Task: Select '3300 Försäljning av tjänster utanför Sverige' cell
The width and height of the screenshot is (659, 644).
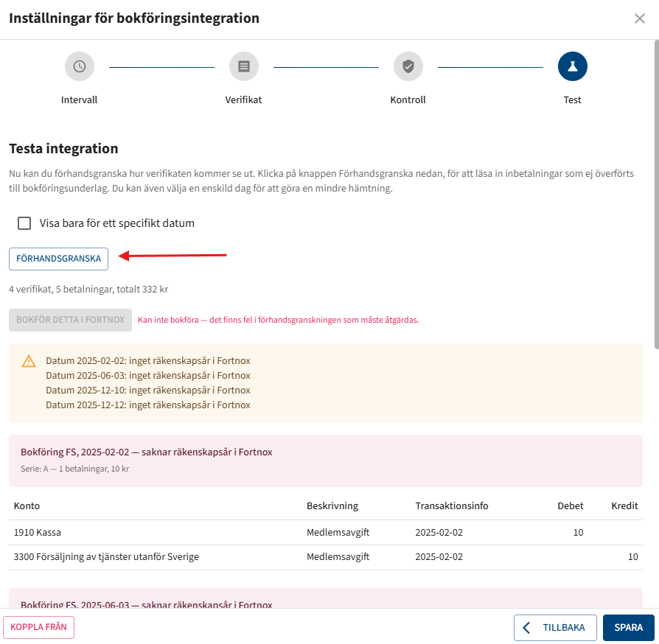Action: point(106,557)
